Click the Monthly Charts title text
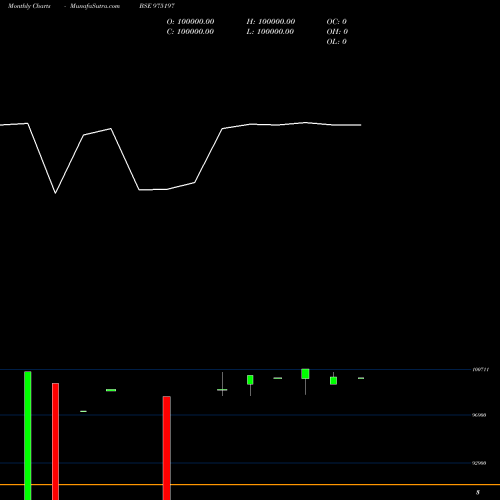This screenshot has height=500, width=500. pos(29,6)
